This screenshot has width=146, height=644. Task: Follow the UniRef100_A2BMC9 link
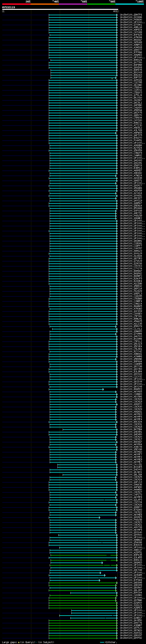pyautogui.click(x=131, y=608)
